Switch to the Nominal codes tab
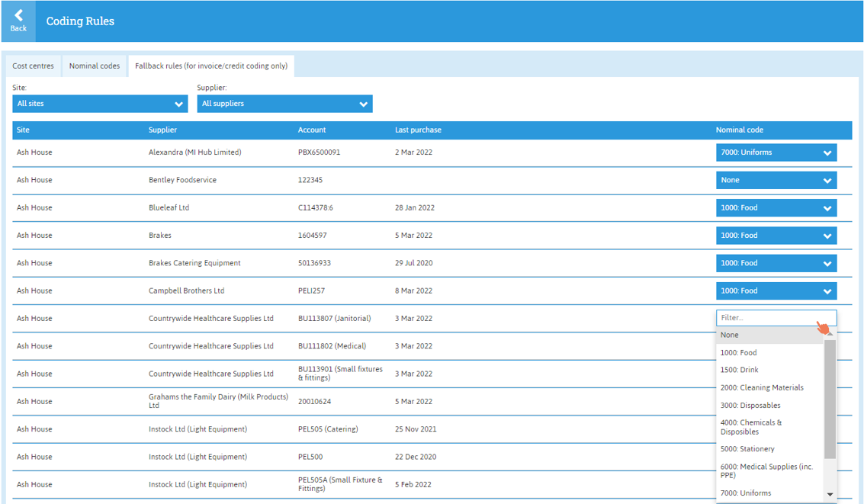The width and height of the screenshot is (864, 504). click(95, 66)
